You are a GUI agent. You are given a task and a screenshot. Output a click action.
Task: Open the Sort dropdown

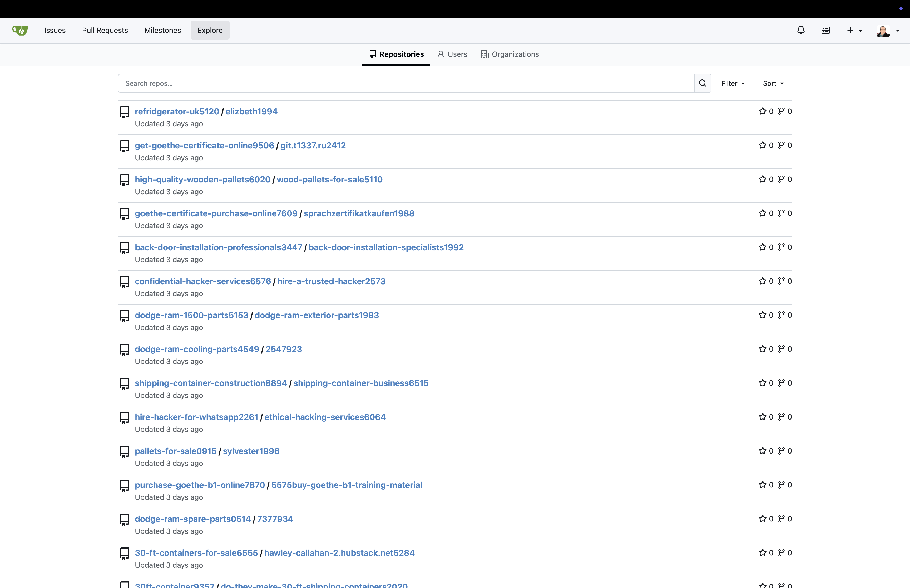coord(773,83)
